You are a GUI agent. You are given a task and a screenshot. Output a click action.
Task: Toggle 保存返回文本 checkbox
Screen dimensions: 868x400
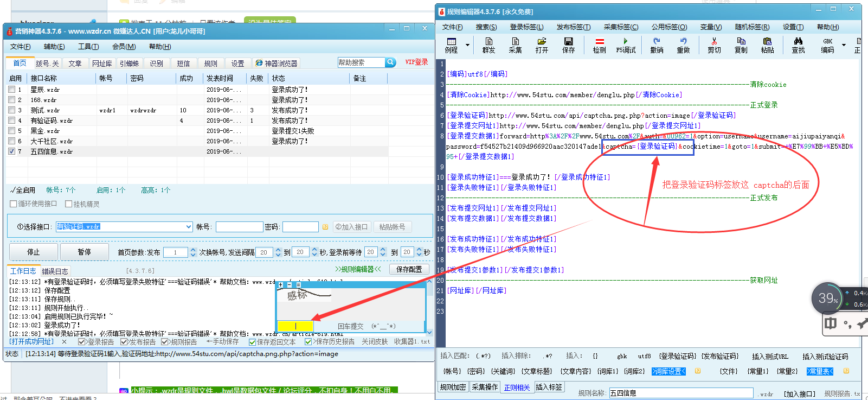[252, 342]
